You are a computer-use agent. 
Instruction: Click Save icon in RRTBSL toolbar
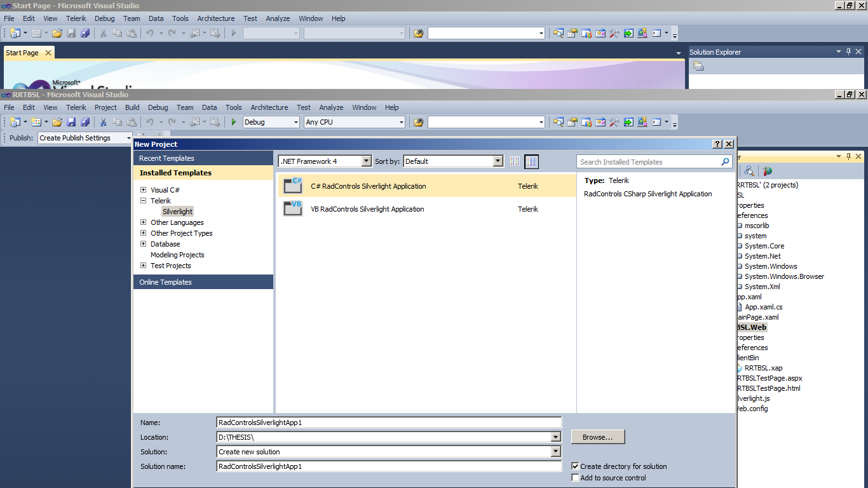[71, 122]
